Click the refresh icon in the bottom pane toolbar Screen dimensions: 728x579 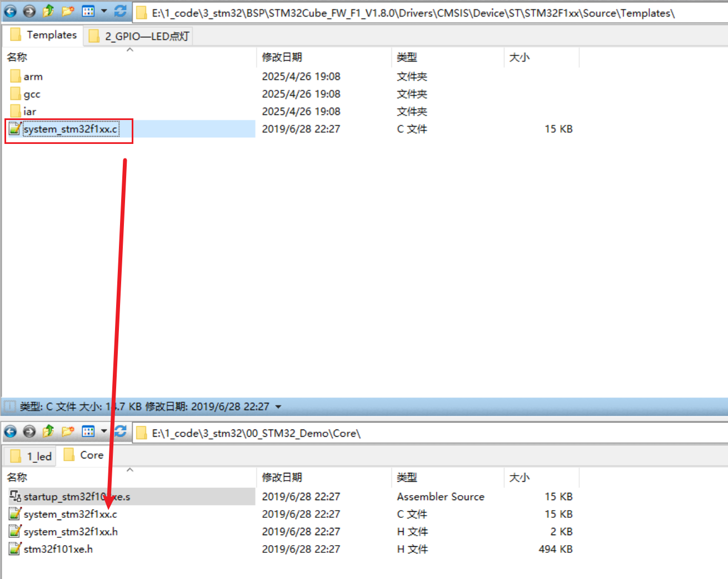pos(121,432)
